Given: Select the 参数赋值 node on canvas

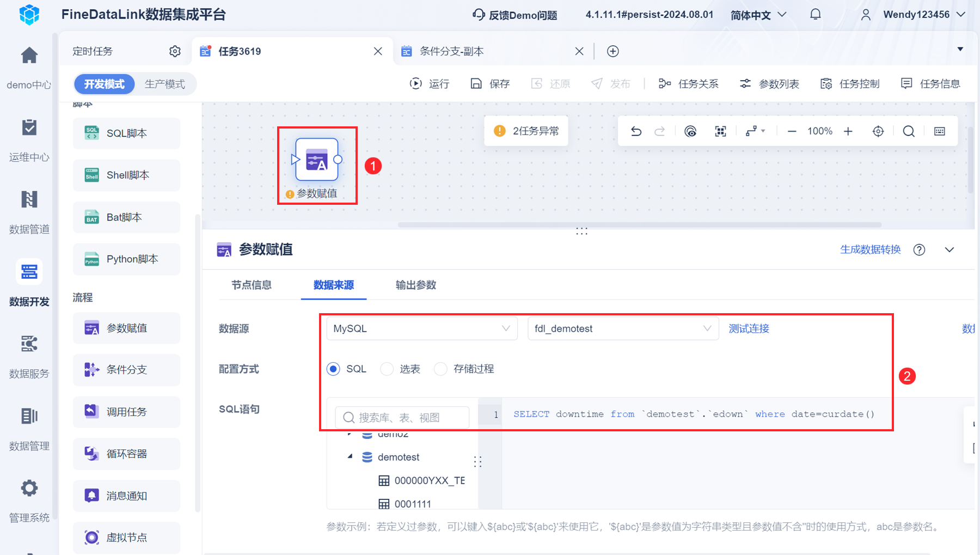Looking at the screenshot, I should (317, 159).
